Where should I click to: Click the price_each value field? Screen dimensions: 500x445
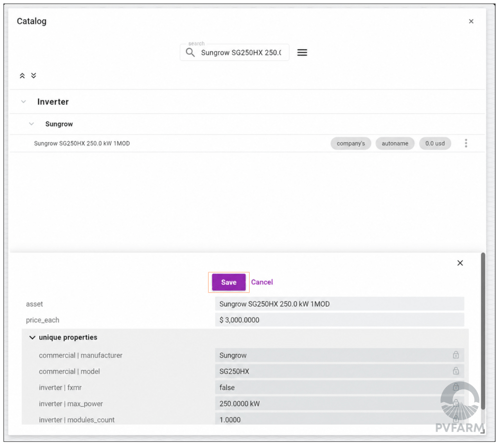click(x=339, y=320)
